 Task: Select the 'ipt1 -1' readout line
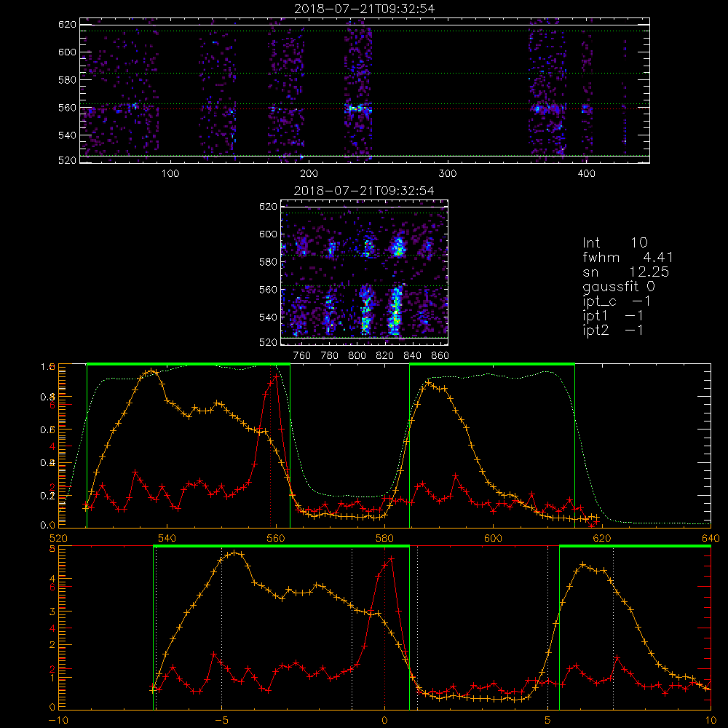click(613, 316)
